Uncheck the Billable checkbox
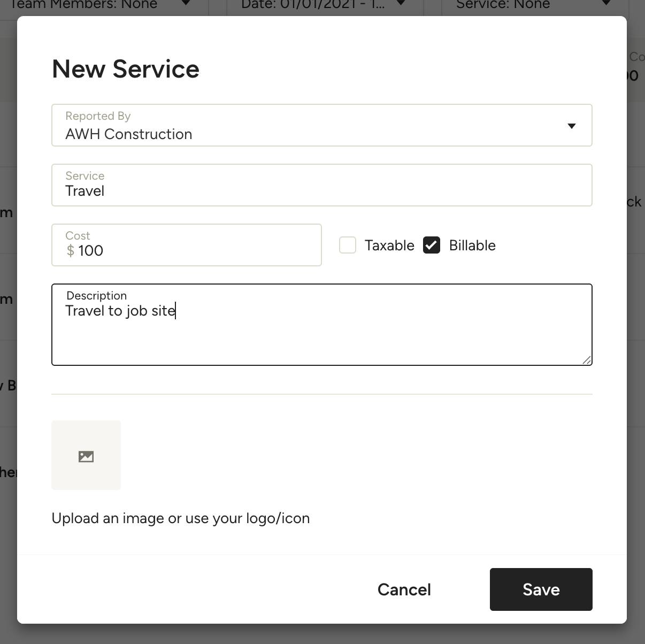This screenshot has width=645, height=644. [432, 245]
